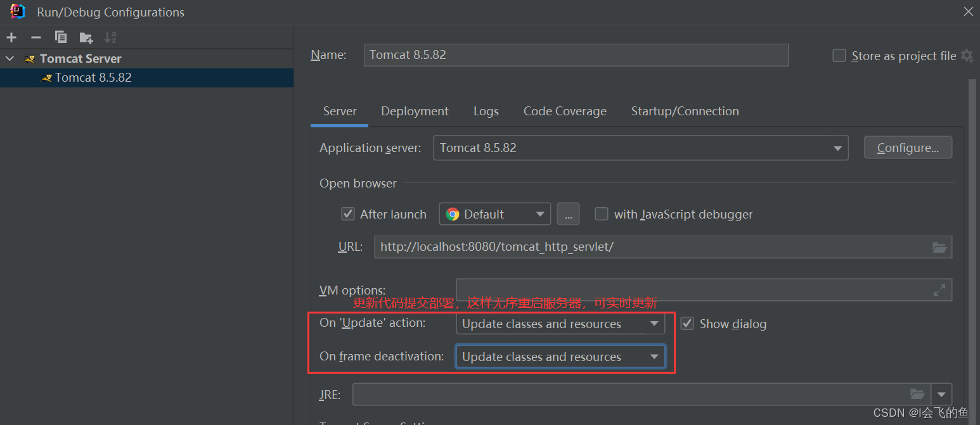Add a new run configuration
Viewport: 980px width, 425px height.
tap(11, 37)
